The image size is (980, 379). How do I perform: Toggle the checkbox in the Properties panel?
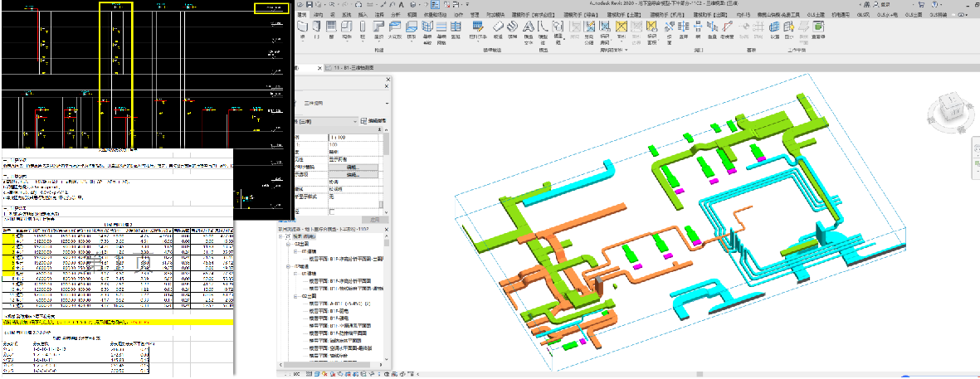(x=332, y=211)
